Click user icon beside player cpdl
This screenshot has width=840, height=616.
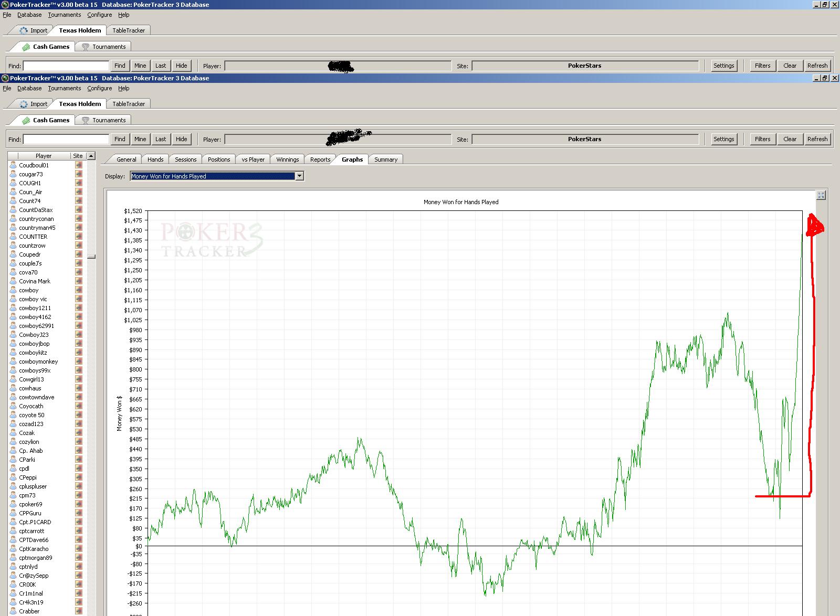coord(13,469)
